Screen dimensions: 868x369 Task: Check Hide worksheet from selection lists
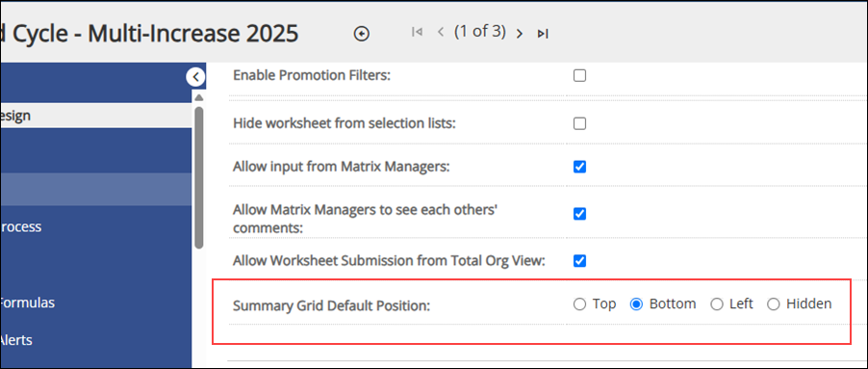point(579,123)
